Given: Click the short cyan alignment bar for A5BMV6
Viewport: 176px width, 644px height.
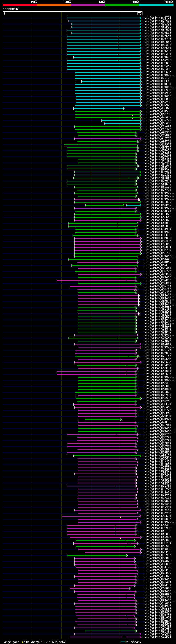Looking at the screenshot, I should pyautogui.click(x=99, y=108).
